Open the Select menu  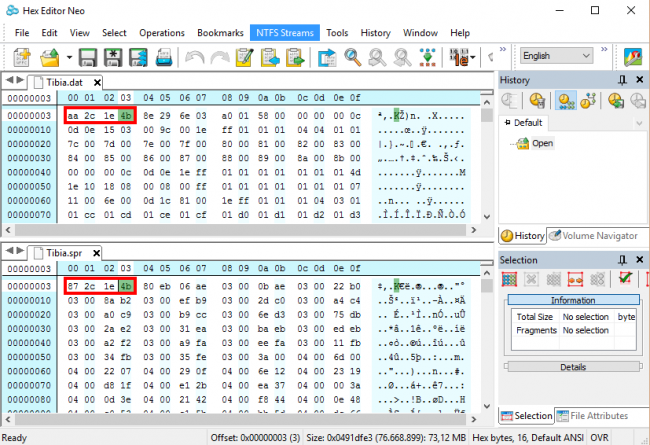[114, 33]
